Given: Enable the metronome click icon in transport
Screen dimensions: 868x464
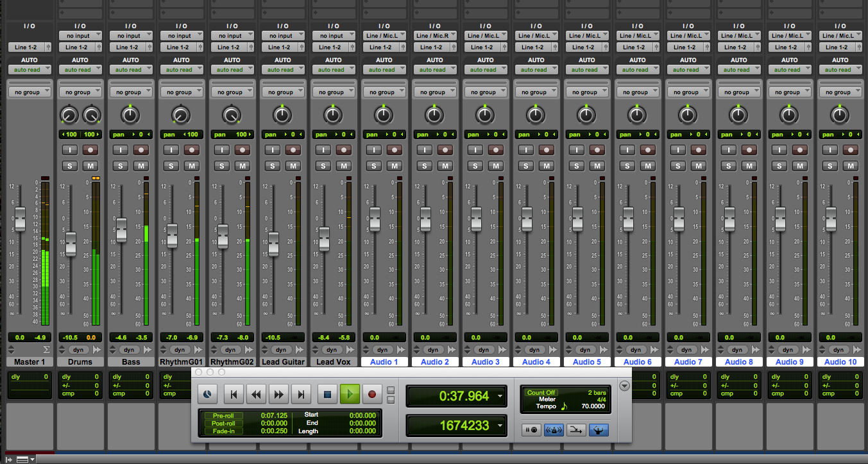Looking at the screenshot, I should [x=554, y=430].
